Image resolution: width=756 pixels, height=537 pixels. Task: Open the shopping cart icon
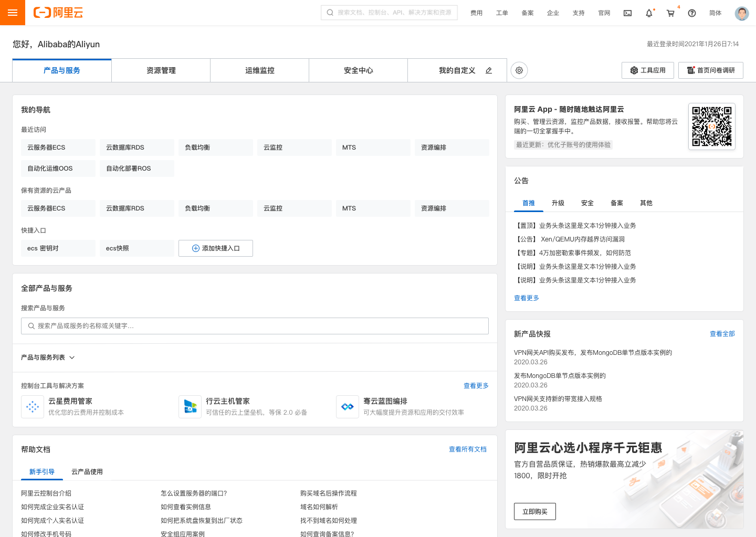coord(670,13)
